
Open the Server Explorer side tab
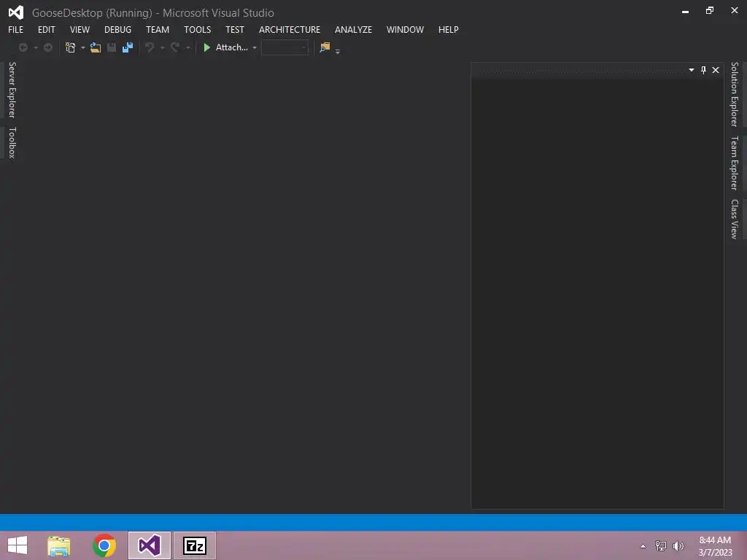[12, 90]
